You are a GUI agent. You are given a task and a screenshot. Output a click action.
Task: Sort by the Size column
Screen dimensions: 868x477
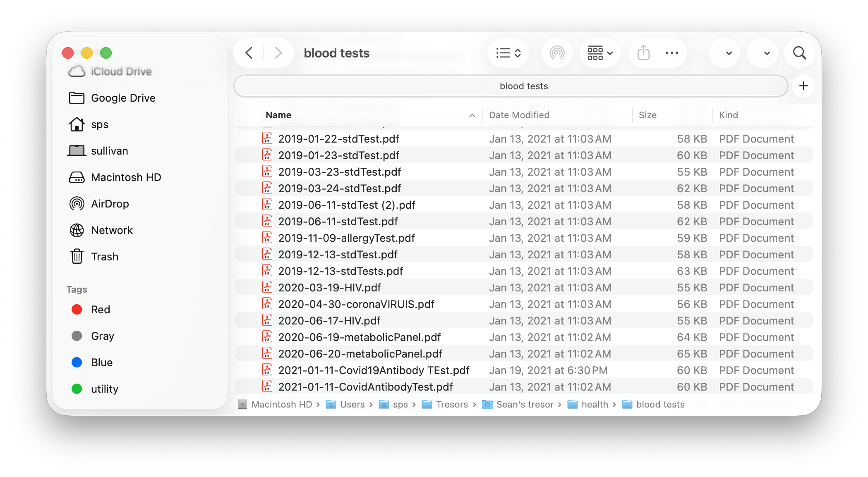click(647, 115)
